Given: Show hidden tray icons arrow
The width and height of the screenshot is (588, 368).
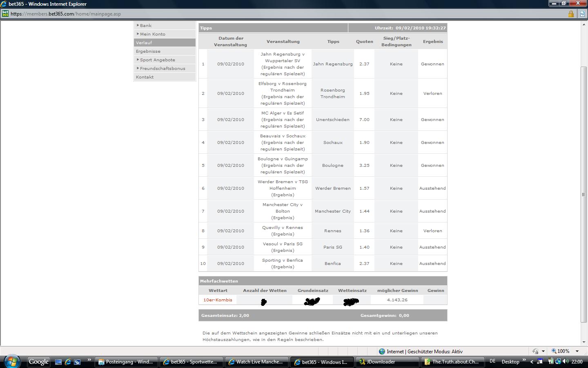Looking at the screenshot, I should pyautogui.click(x=532, y=362).
